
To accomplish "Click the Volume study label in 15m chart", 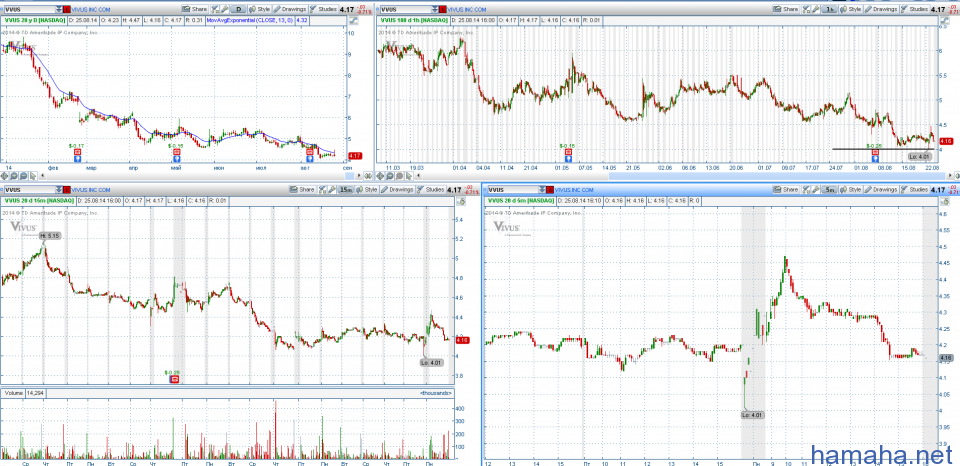I will [13, 392].
